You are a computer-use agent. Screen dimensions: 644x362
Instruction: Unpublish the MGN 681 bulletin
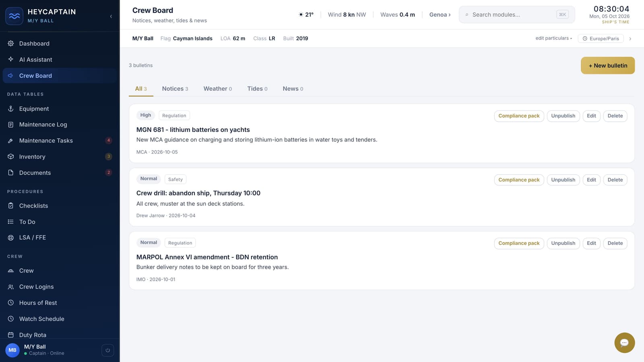tap(563, 116)
